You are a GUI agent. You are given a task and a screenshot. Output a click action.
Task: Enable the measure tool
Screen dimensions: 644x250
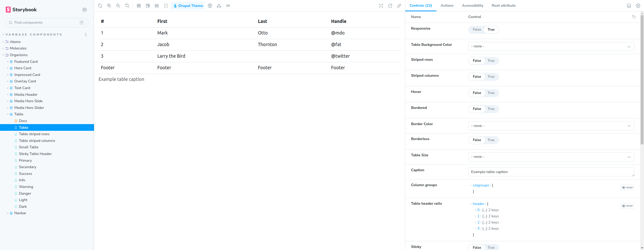pyautogui.click(x=157, y=6)
